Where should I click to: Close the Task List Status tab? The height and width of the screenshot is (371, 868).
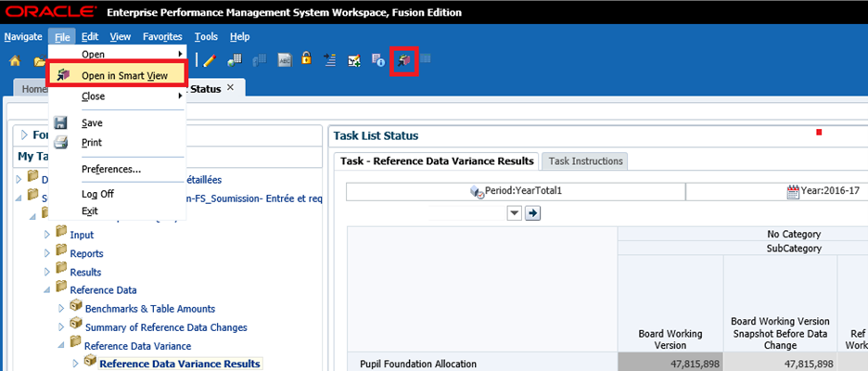(230, 86)
